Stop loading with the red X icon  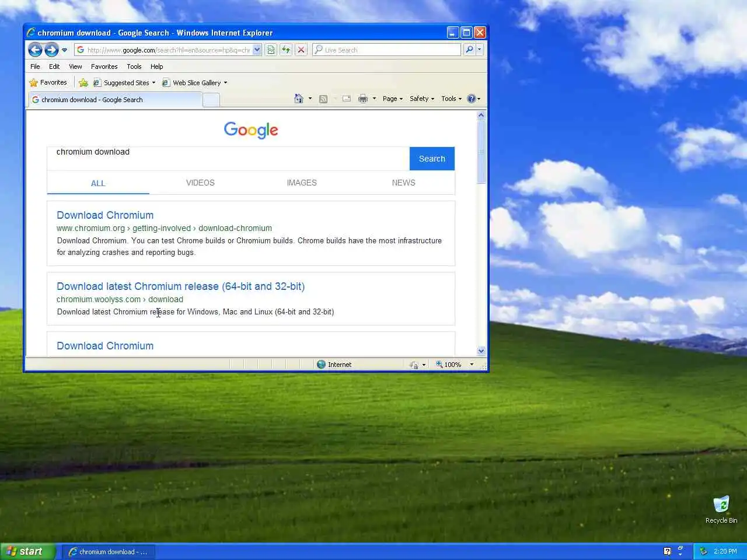301,50
